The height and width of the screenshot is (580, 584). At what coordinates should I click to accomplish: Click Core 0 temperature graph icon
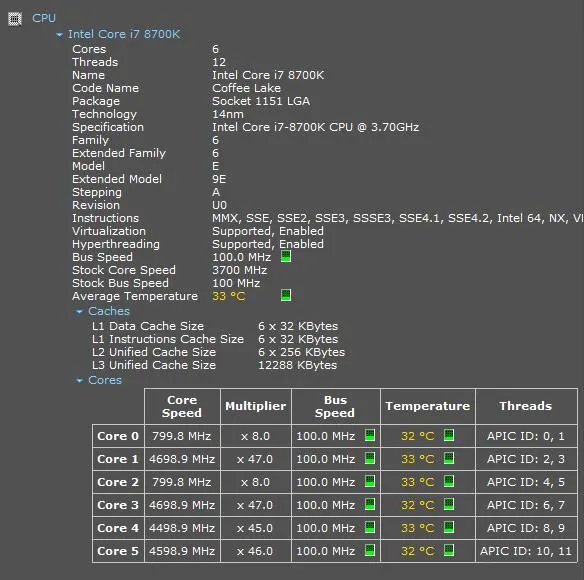[449, 435]
